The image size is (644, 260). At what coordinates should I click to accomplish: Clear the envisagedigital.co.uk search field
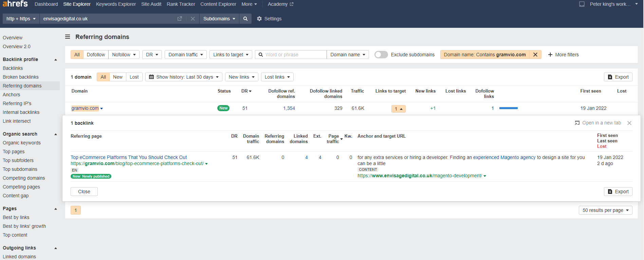[x=192, y=19]
